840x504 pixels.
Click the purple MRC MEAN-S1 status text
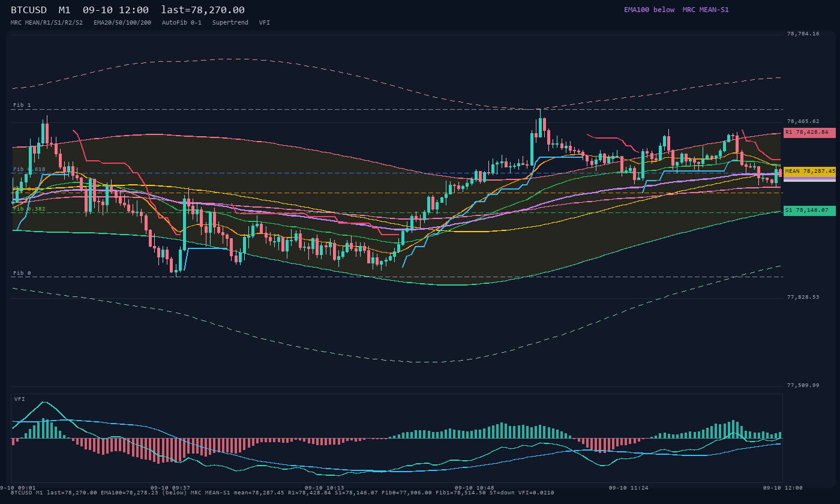pos(706,10)
